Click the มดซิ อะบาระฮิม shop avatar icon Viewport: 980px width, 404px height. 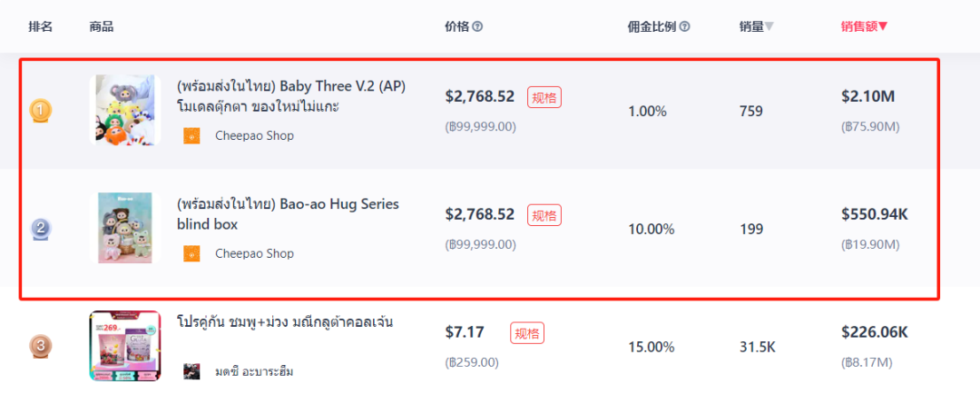tap(191, 371)
